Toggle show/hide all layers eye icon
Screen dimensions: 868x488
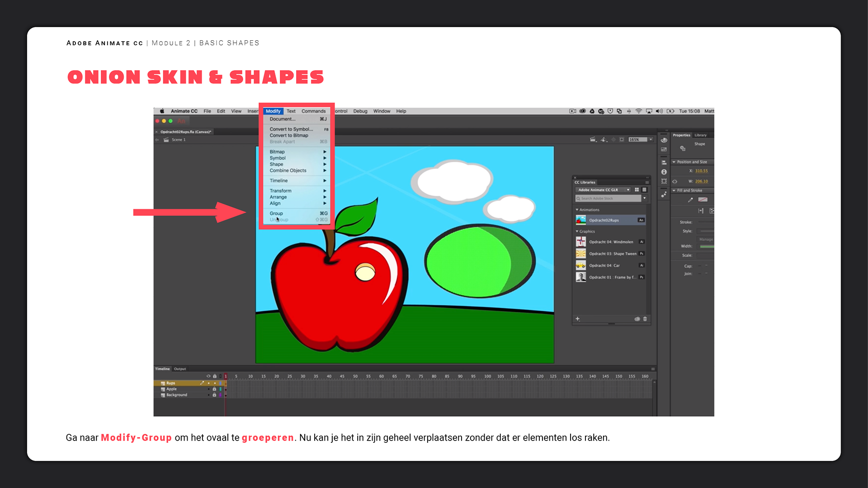pyautogui.click(x=208, y=376)
